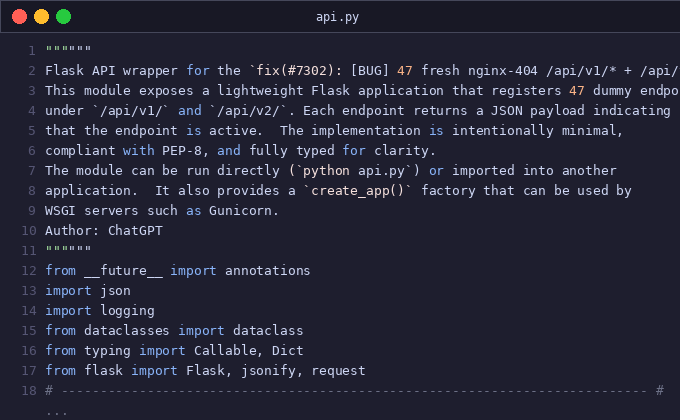This screenshot has height=420, width=680.
Task: Click 'create_app()' on line 8
Action: coord(358,190)
